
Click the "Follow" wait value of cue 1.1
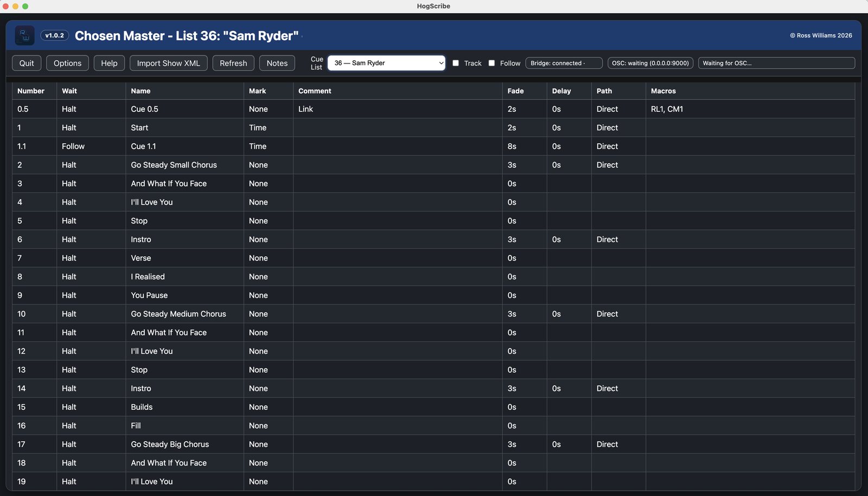click(x=73, y=147)
